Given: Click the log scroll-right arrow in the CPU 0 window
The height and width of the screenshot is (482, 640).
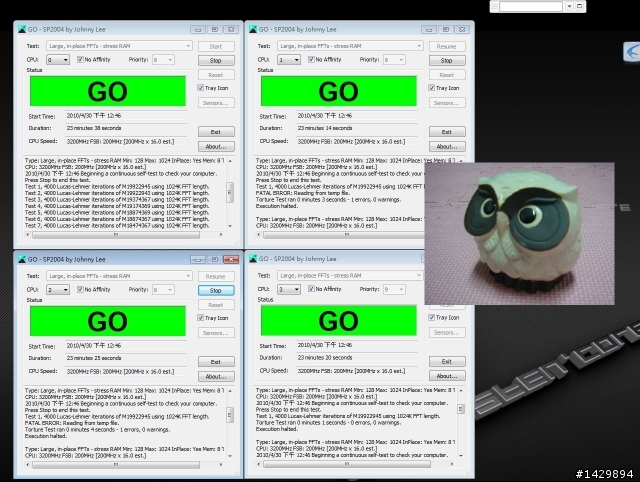Looking at the screenshot, I should coord(221,235).
